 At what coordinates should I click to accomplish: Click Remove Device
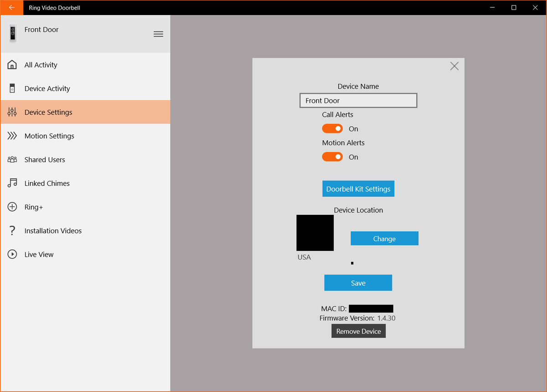click(x=358, y=331)
